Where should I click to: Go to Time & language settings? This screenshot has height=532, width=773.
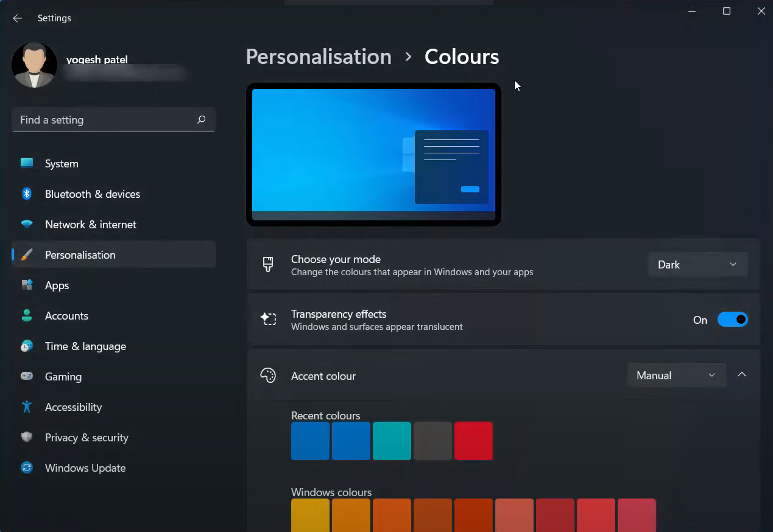click(x=85, y=346)
